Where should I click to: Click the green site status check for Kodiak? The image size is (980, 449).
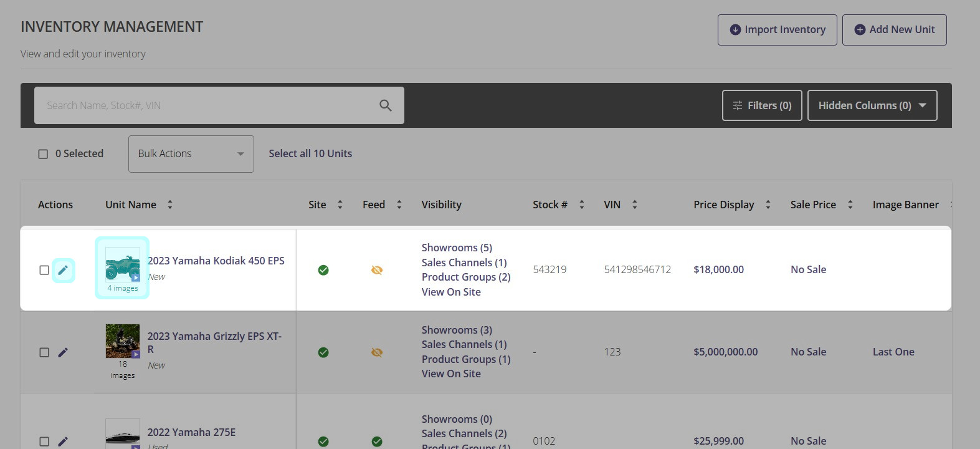pos(323,270)
